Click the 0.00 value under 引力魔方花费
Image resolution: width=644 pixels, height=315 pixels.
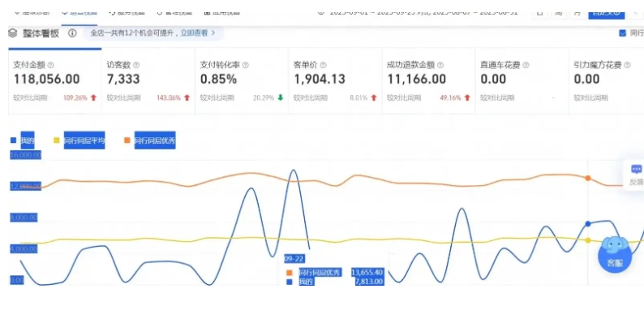(x=587, y=80)
